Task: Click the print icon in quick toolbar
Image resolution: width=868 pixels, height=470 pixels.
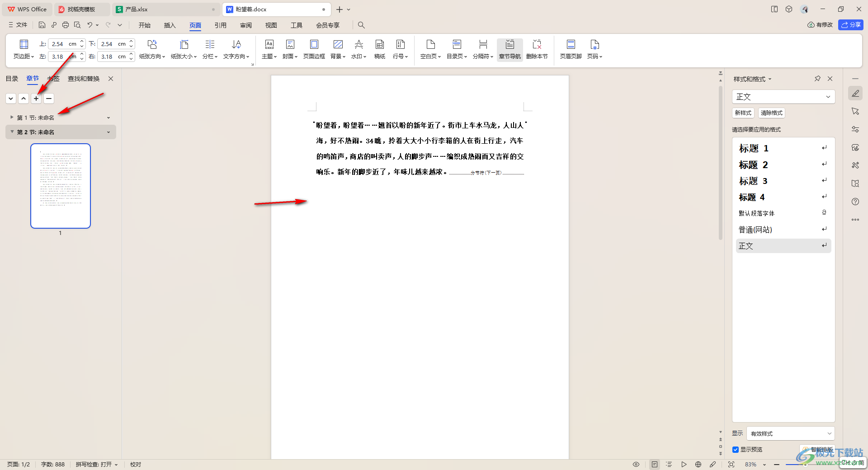Action: click(x=66, y=25)
